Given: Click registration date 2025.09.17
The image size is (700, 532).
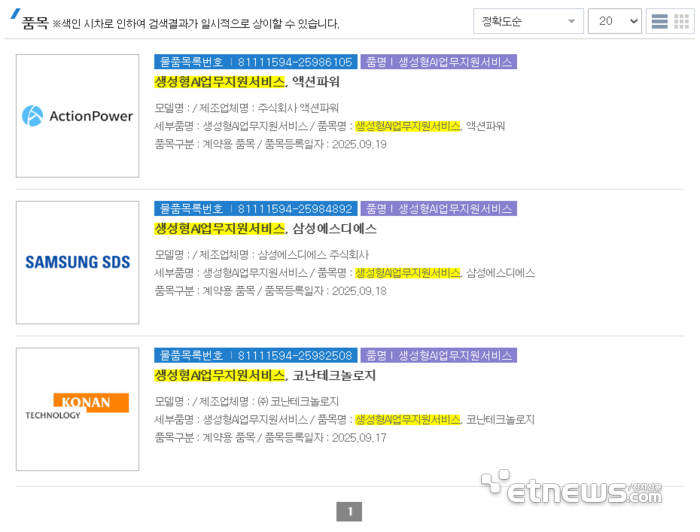Looking at the screenshot, I should pyautogui.click(x=359, y=438).
